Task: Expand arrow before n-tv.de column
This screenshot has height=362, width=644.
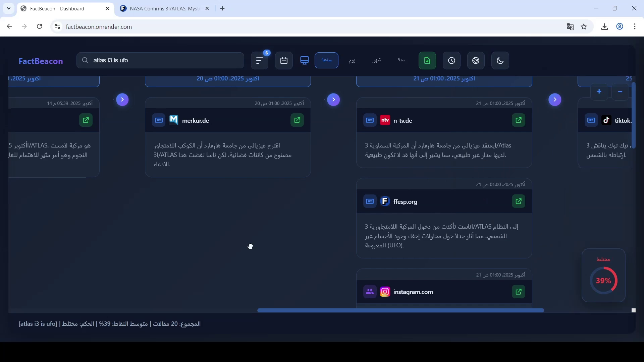Action: [x=333, y=100]
